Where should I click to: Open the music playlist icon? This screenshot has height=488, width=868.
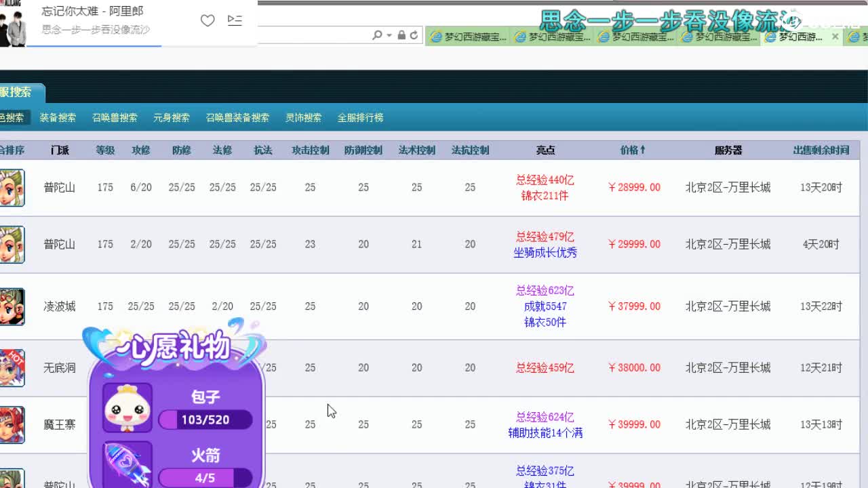(x=235, y=20)
